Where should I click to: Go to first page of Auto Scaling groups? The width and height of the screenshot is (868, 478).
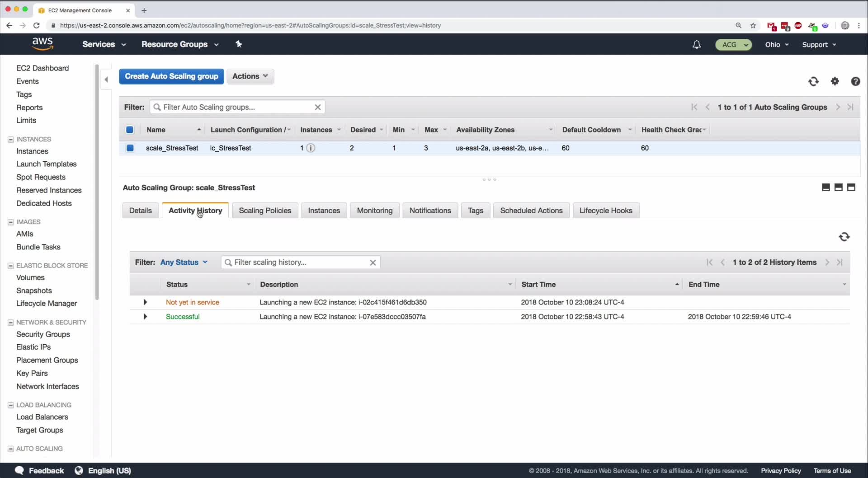[x=694, y=107]
